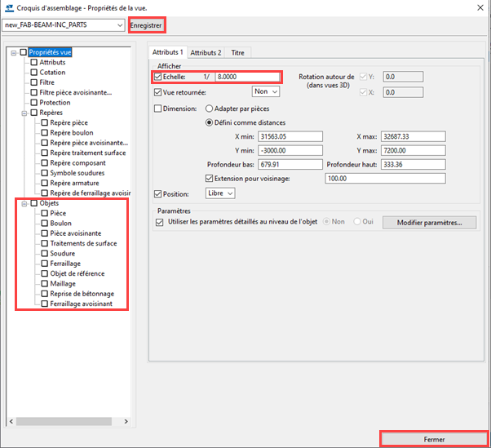Collapse the Repères tree node
This screenshot has width=491, height=448.
[x=24, y=113]
